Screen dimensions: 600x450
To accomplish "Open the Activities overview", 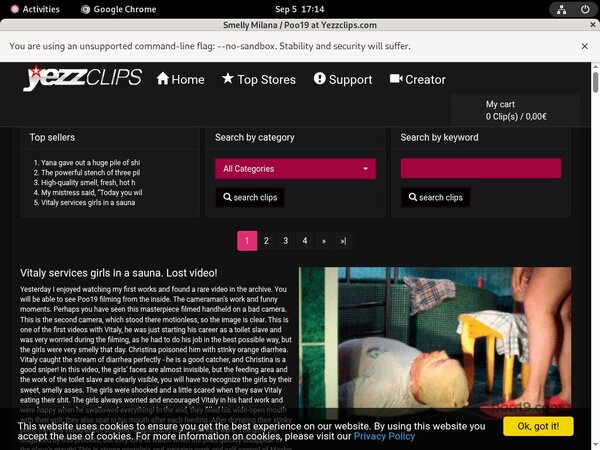I will 33,9.
